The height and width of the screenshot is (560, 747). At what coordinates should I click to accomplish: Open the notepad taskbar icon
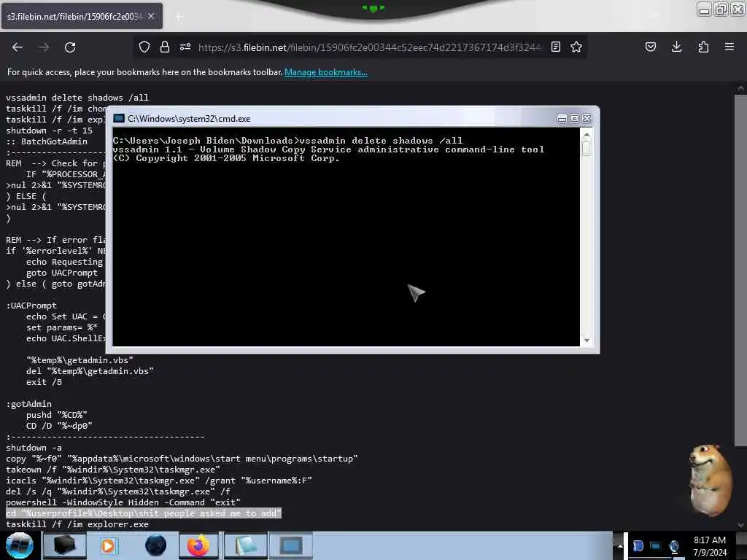(245, 545)
